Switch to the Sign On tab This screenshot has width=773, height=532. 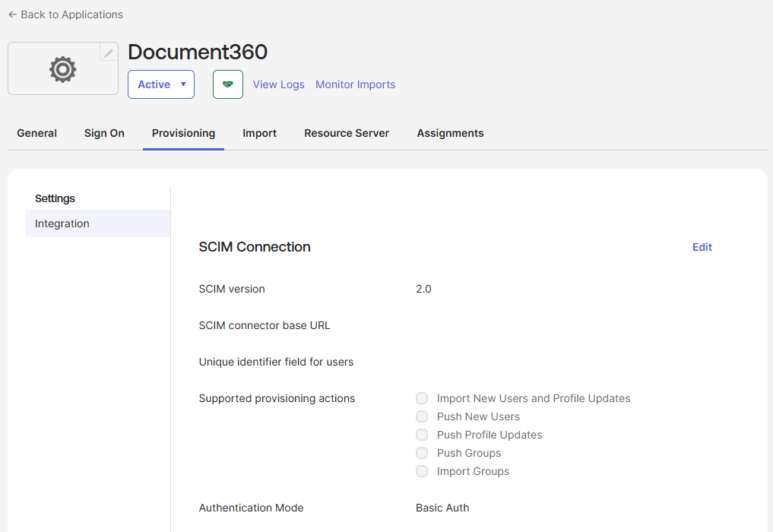click(x=104, y=133)
